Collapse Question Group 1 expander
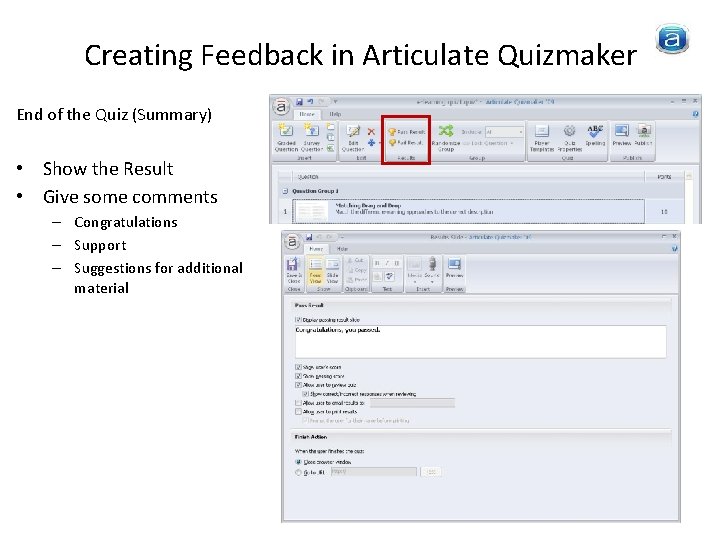Screen dimensions: 720x540 [285, 191]
